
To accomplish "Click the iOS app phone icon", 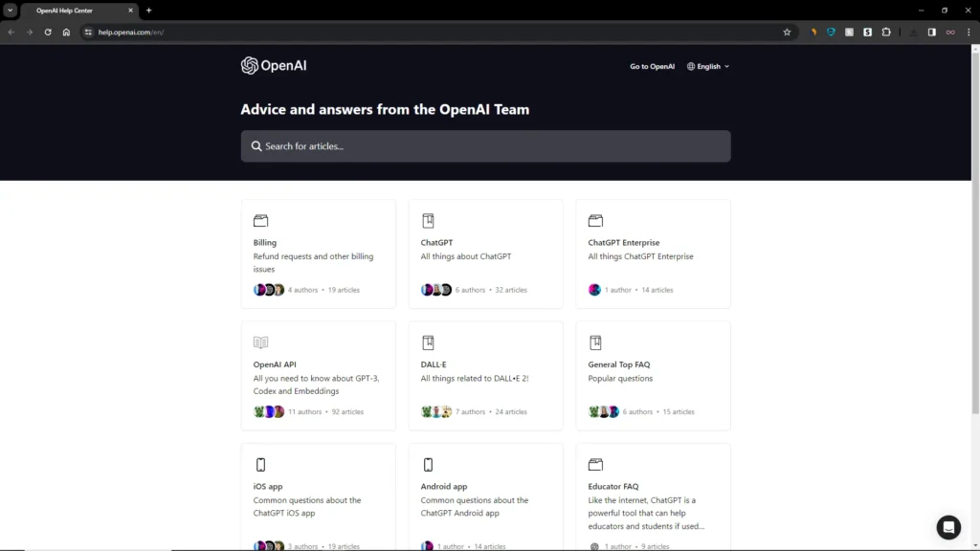I will coord(260,465).
